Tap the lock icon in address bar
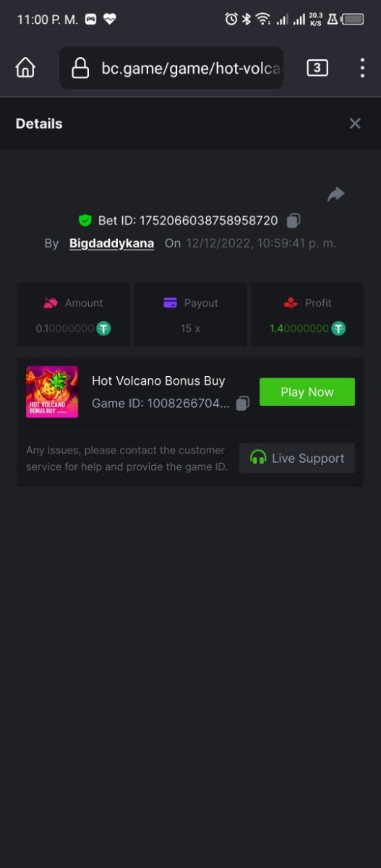 coord(80,69)
